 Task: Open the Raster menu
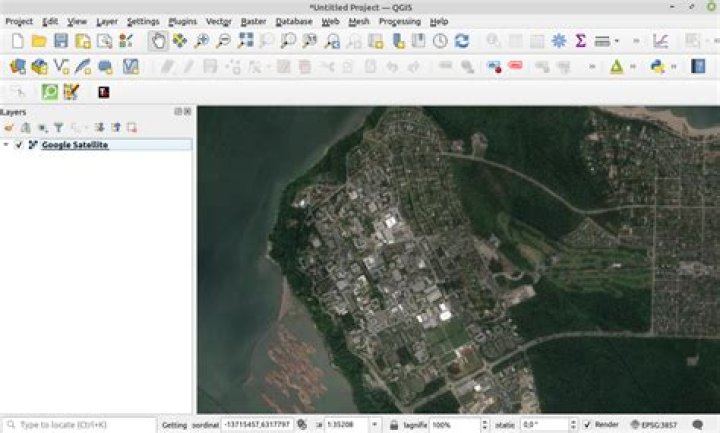[x=253, y=22]
